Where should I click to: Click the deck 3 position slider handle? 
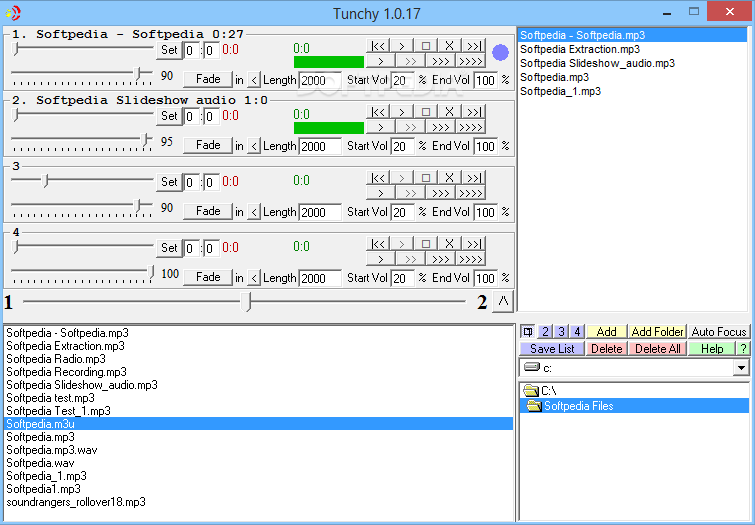(46, 181)
